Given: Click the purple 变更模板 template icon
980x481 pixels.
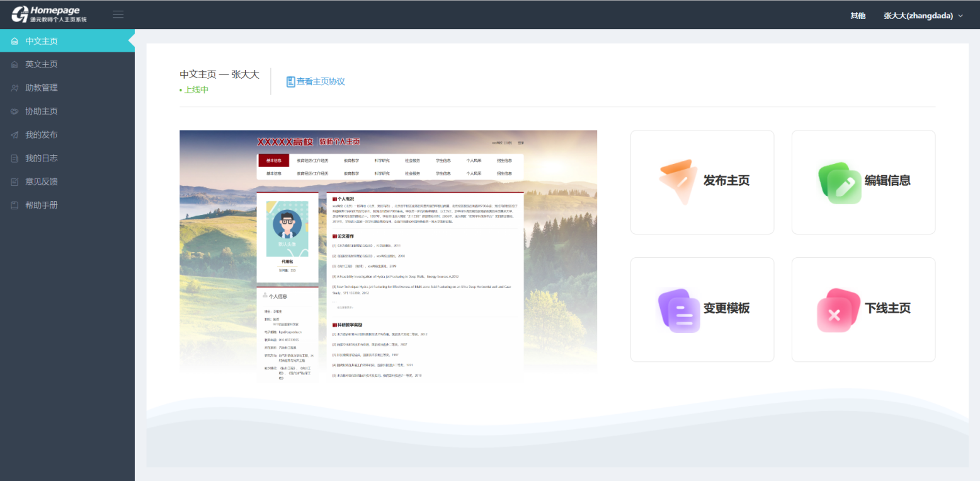Looking at the screenshot, I should pos(679,310).
